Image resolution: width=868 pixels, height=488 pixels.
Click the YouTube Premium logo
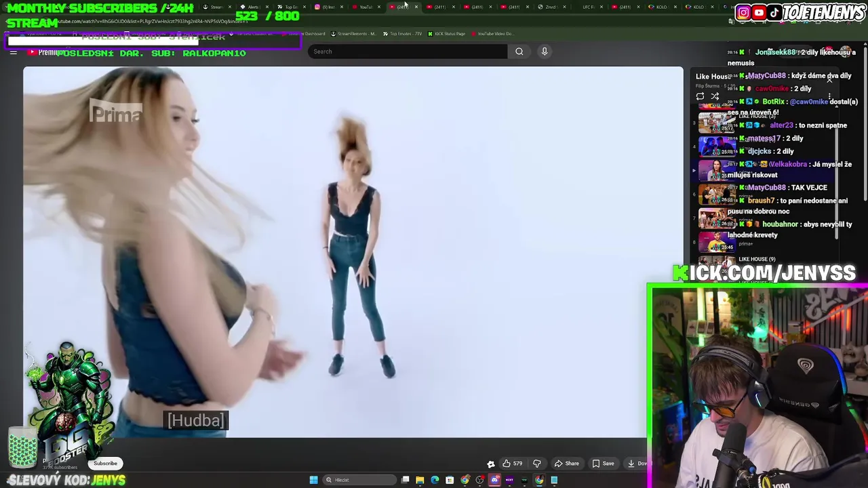tap(46, 52)
